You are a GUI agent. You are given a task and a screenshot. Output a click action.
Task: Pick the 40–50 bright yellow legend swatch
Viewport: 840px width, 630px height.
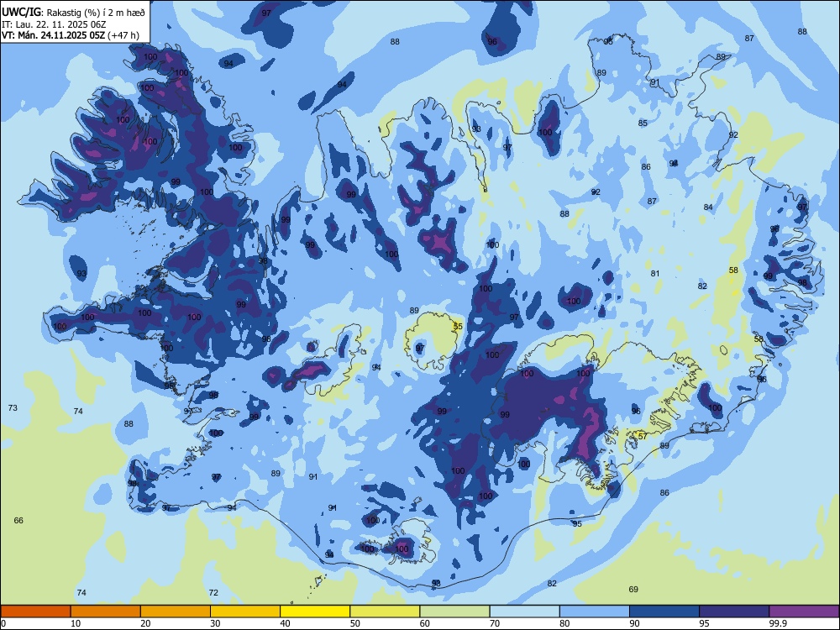point(315,612)
